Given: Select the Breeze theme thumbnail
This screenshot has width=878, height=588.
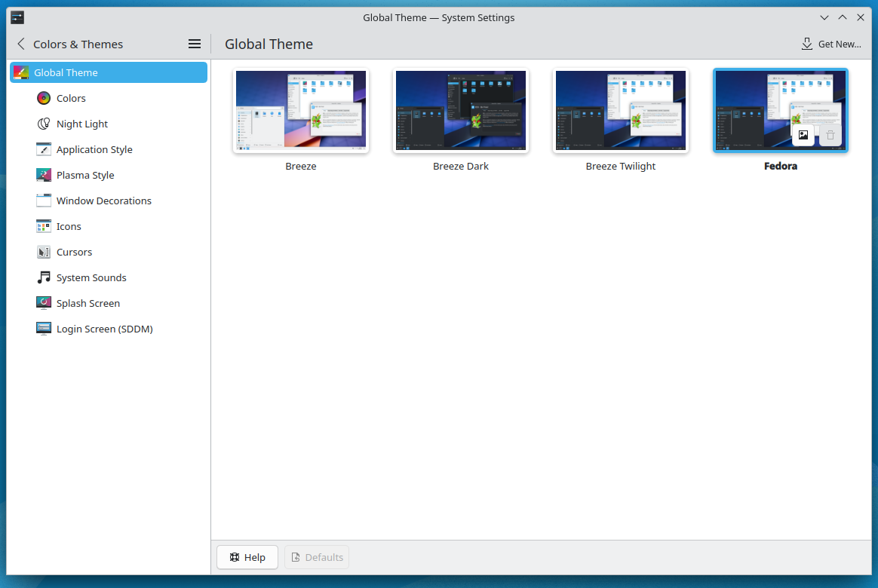Looking at the screenshot, I should click(301, 110).
